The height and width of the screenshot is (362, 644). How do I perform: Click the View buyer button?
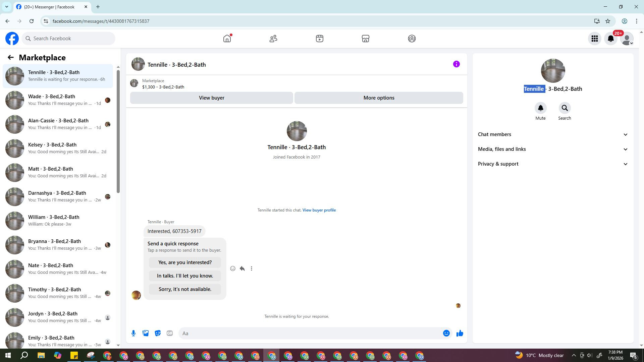click(x=211, y=98)
